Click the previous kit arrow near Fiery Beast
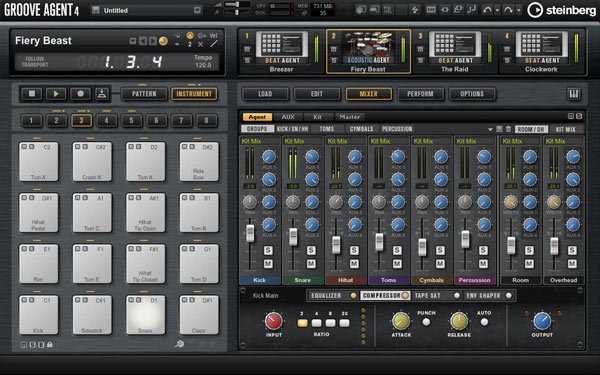Screen dimensions: 600x375 143,41
